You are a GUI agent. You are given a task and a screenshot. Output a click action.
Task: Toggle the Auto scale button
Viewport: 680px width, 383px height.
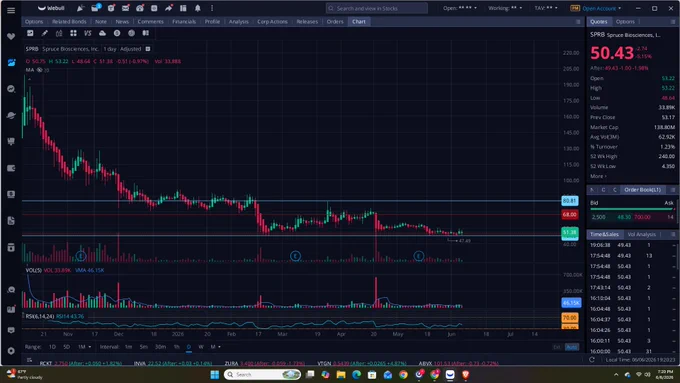(x=572, y=347)
